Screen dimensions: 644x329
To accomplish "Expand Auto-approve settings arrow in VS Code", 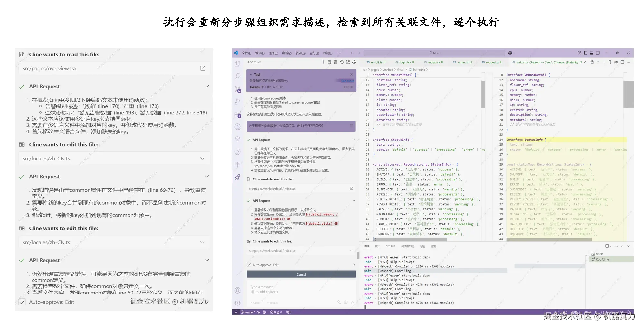I will 354,265.
